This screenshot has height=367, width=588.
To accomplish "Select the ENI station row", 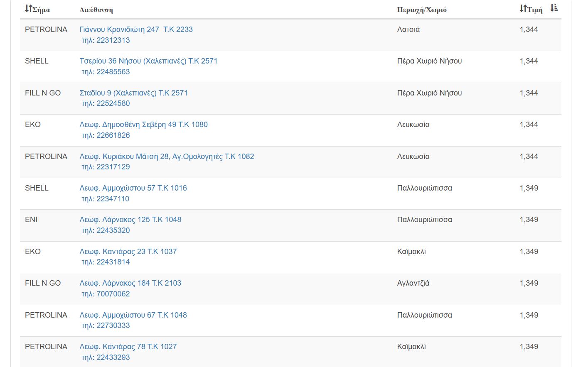I will 31,220.
